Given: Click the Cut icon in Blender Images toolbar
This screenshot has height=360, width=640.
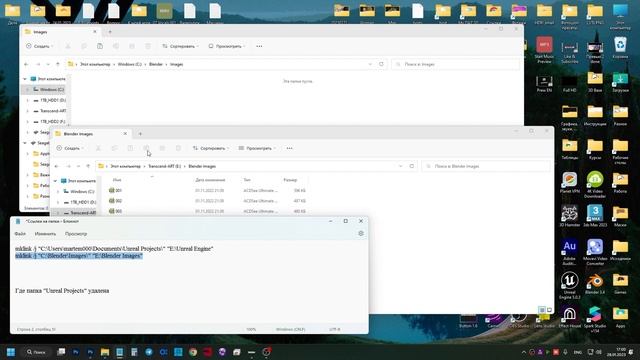Looking at the screenshot, I should (x=98, y=148).
